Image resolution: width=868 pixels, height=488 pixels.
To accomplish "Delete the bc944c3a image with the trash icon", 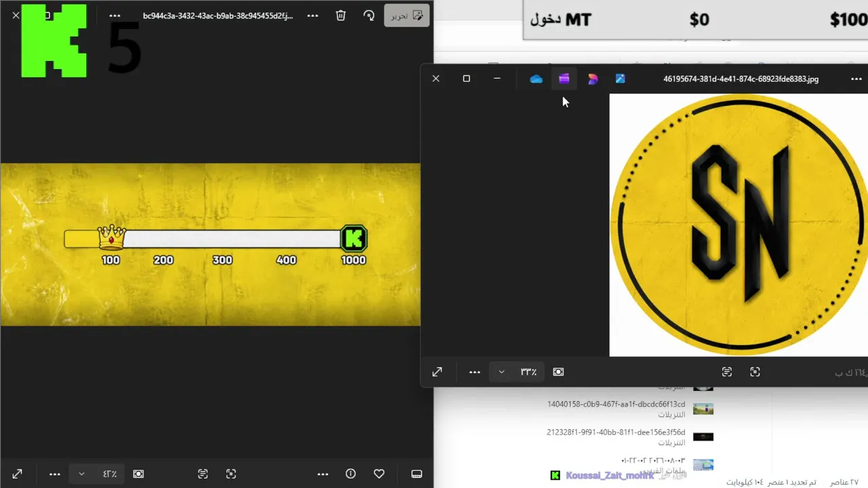I will click(341, 16).
